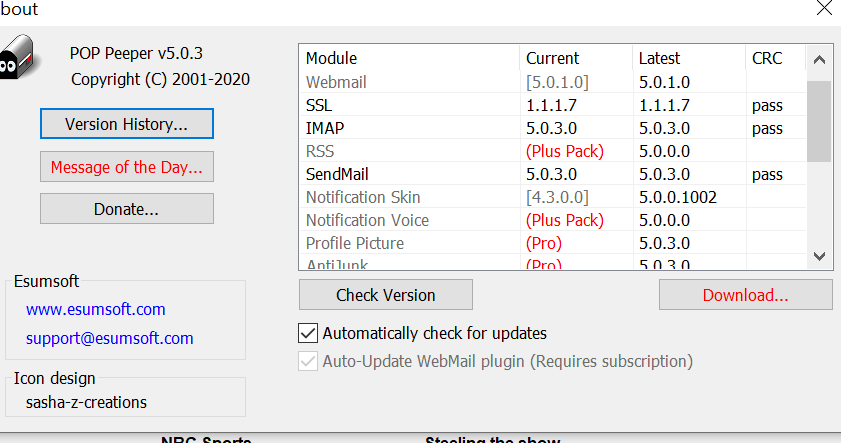This screenshot has width=841, height=443.
Task: Select the SSL module row
Action: (x=552, y=105)
